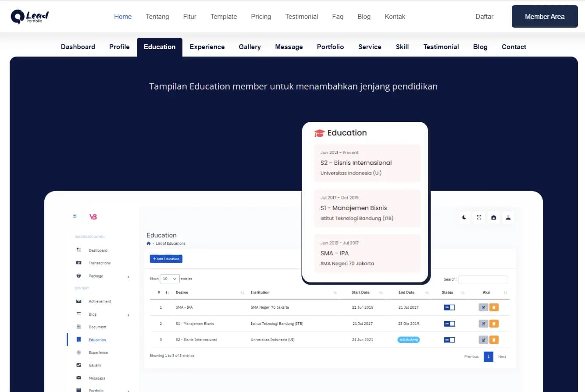The height and width of the screenshot is (392, 585).
Task: Expand the Package submenu chevron
Action: coord(128,277)
